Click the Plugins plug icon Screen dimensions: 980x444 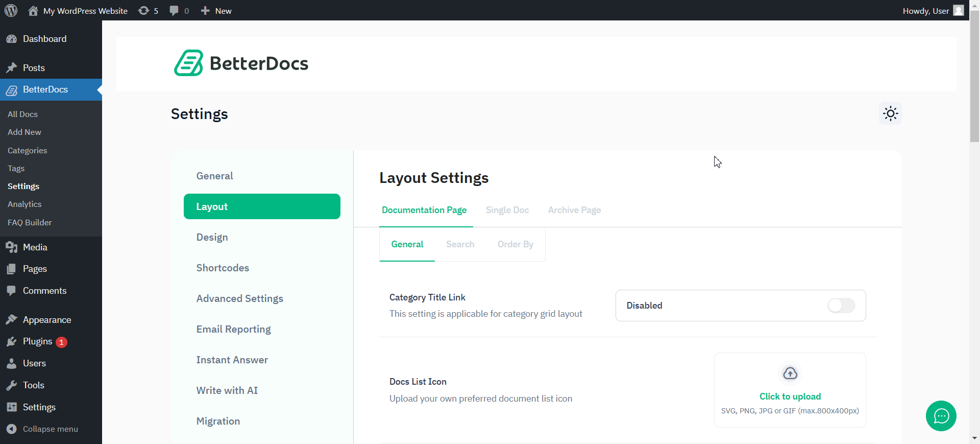[x=12, y=341]
